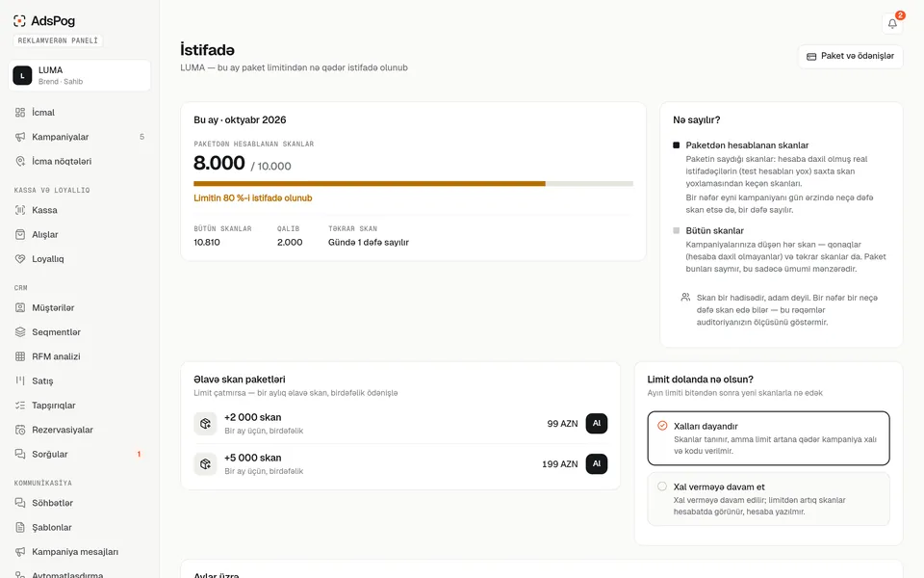Open the Loyallıq menu item

(x=80, y=258)
